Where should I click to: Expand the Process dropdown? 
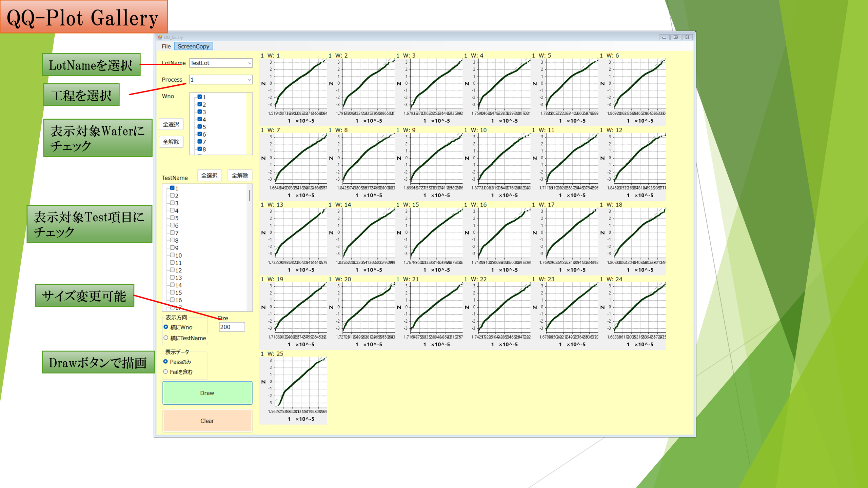click(x=249, y=80)
